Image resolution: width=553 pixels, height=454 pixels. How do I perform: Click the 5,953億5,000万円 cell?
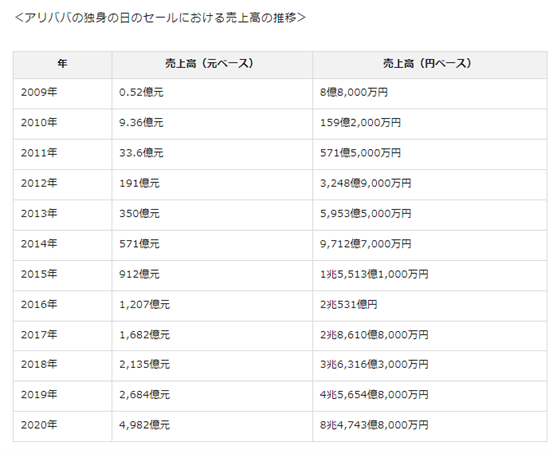[430, 215]
